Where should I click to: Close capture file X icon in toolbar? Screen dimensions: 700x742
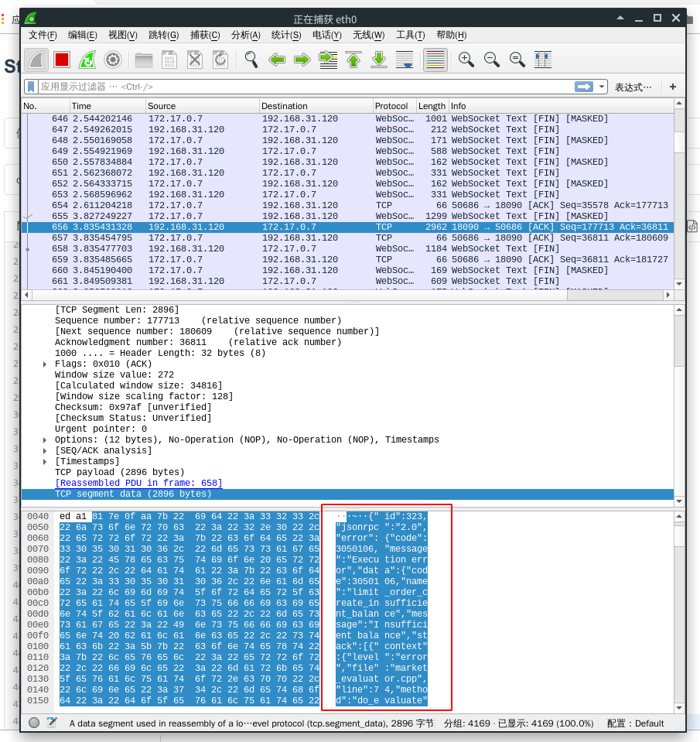(195, 60)
